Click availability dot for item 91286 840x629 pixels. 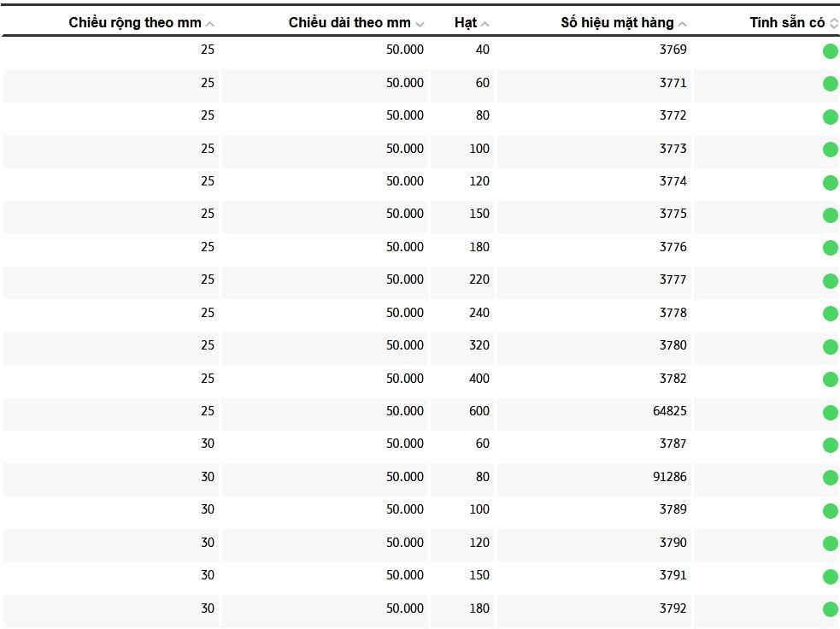tap(830, 479)
